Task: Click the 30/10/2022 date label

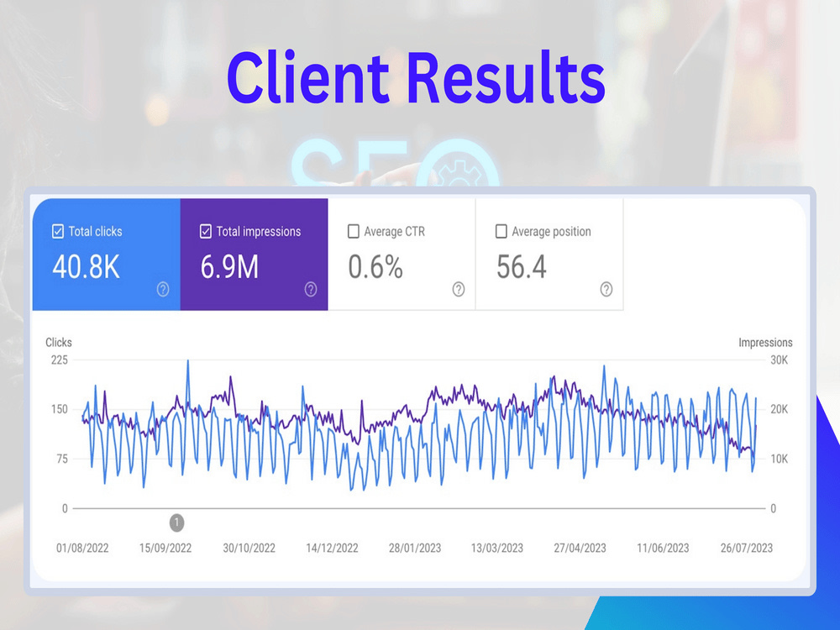Action: point(249,548)
